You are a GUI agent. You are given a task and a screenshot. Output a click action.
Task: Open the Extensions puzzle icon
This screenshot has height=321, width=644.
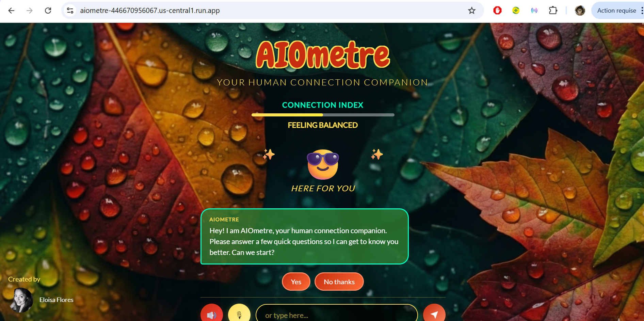click(553, 11)
